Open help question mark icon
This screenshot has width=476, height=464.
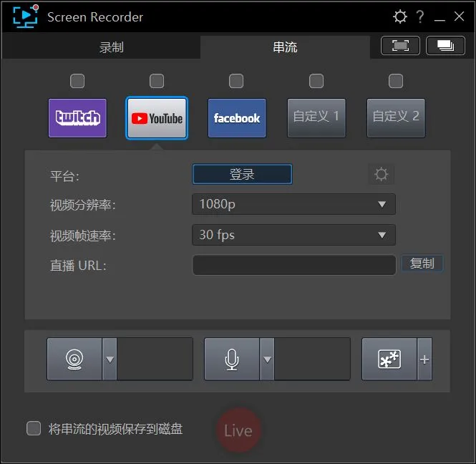pyautogui.click(x=420, y=16)
